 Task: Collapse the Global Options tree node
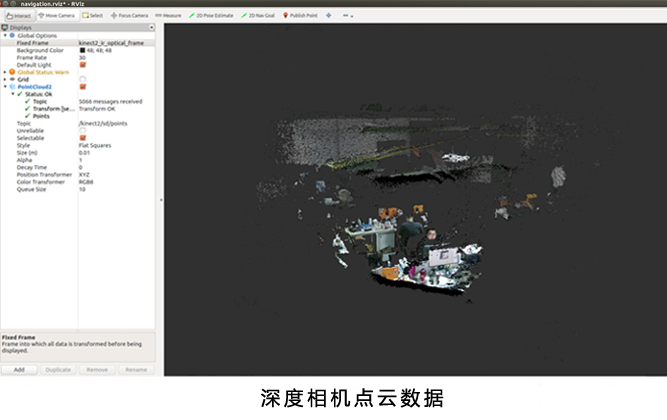(x=5, y=34)
